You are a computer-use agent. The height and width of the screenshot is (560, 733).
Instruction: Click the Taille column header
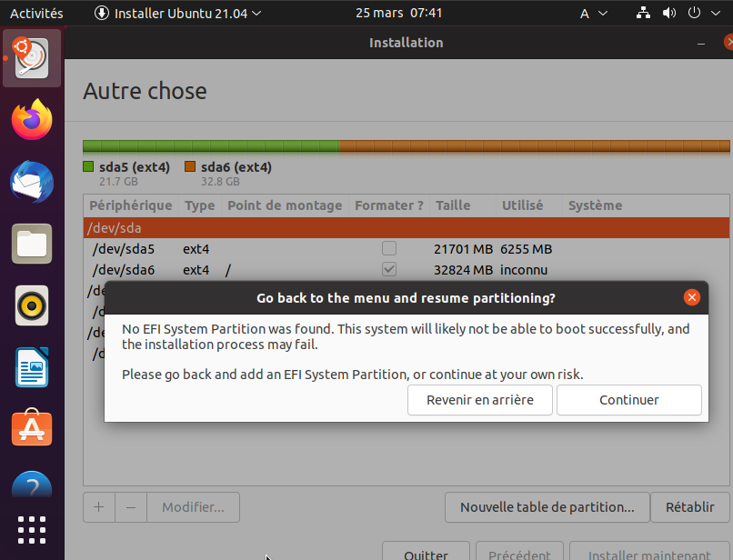click(462, 205)
